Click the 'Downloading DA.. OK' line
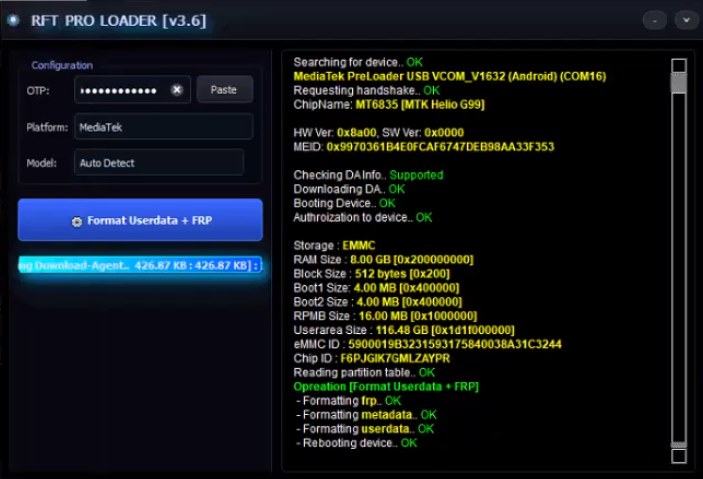The width and height of the screenshot is (703, 479). [349, 189]
